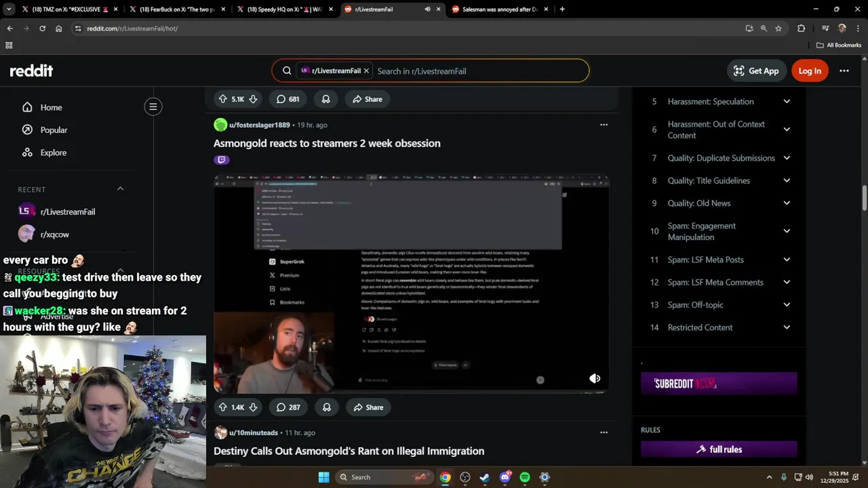Open user u/10minuteads profile
868x488 pixels.
(x=254, y=432)
